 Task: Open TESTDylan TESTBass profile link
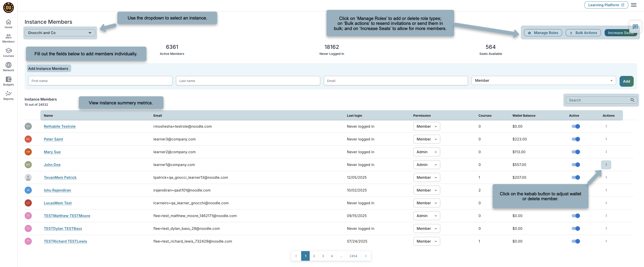pos(63,228)
